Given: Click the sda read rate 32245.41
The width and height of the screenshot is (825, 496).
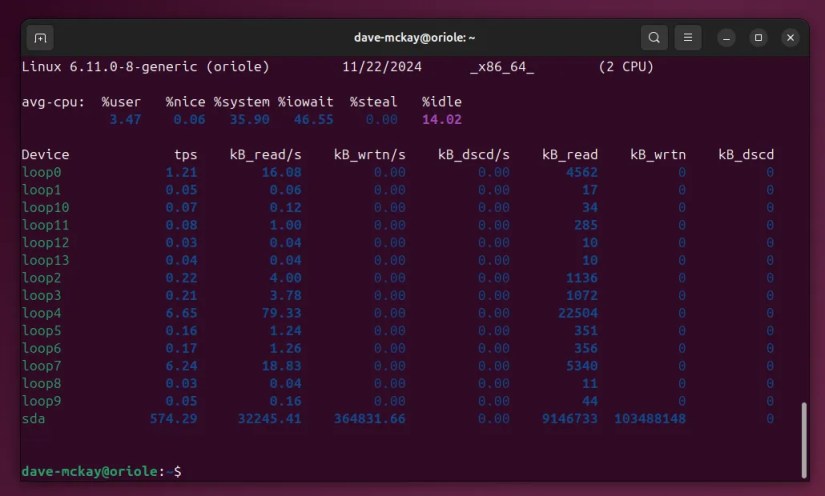Looking at the screenshot, I should [269, 419].
